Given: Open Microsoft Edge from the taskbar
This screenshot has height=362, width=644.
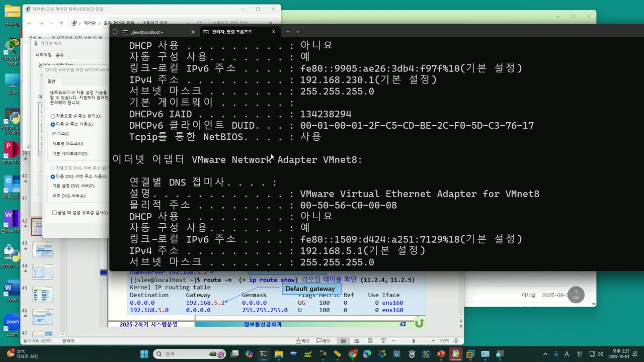Looking at the screenshot, I should point(367,354).
